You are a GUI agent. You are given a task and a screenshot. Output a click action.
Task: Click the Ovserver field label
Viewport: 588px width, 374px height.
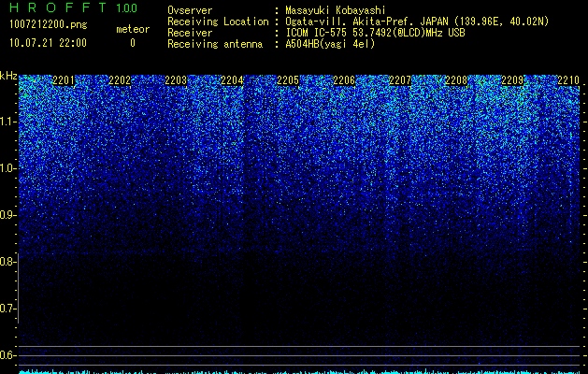[x=190, y=10]
